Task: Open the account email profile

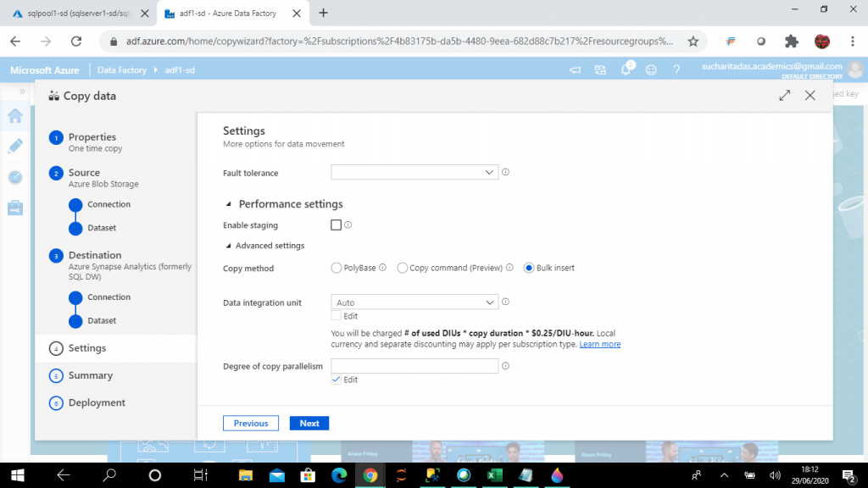Action: 771,66
